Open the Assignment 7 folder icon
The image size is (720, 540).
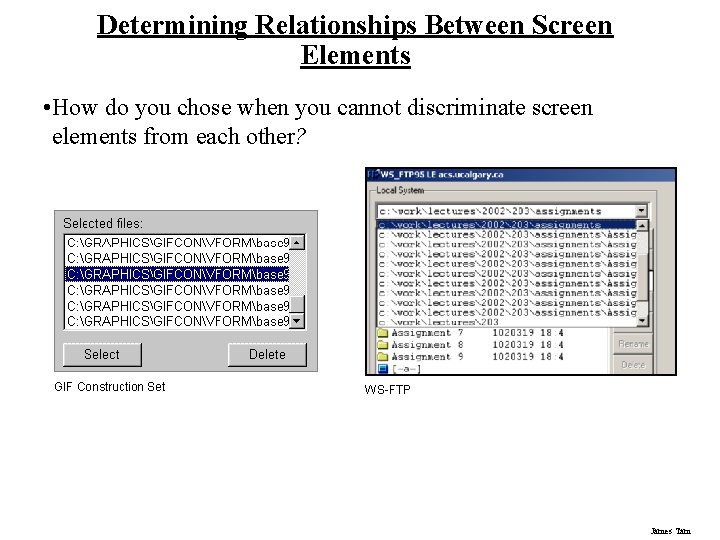coord(382,333)
